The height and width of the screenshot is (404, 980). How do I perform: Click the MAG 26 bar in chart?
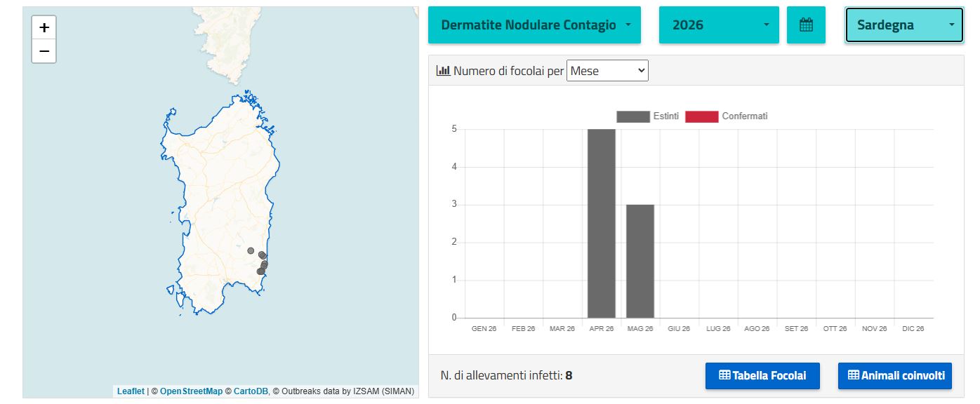click(x=640, y=261)
